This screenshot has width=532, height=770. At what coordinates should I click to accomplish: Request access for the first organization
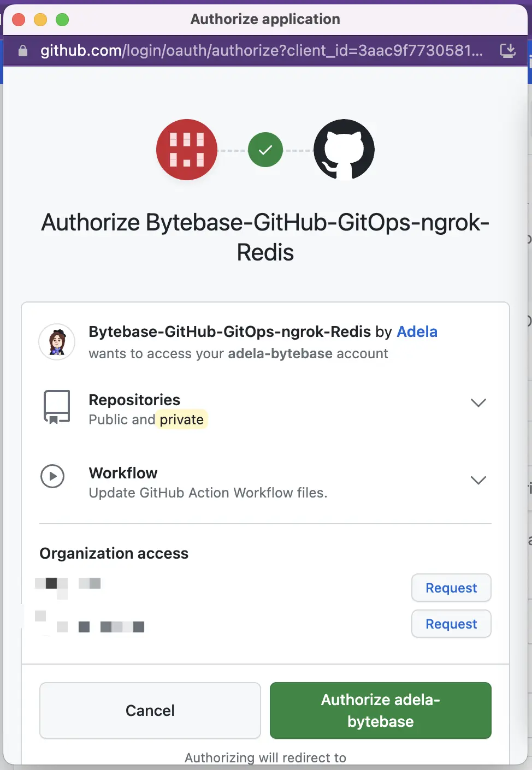(451, 588)
